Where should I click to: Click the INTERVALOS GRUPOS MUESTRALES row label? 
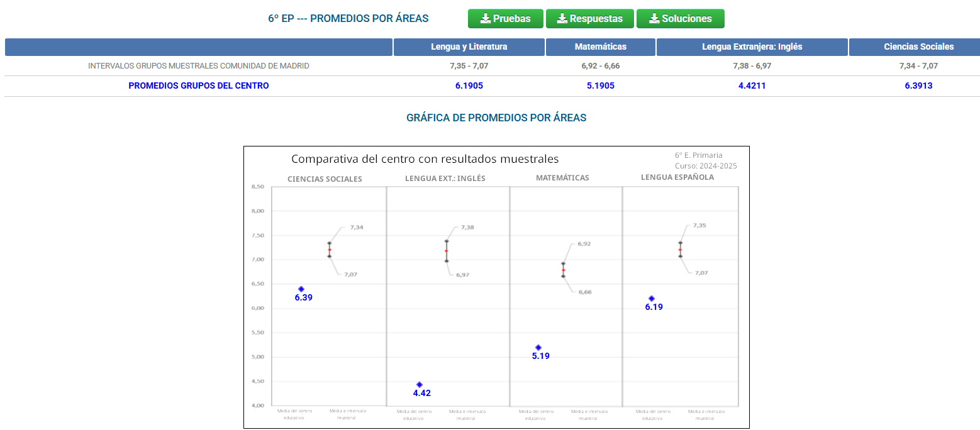click(198, 65)
